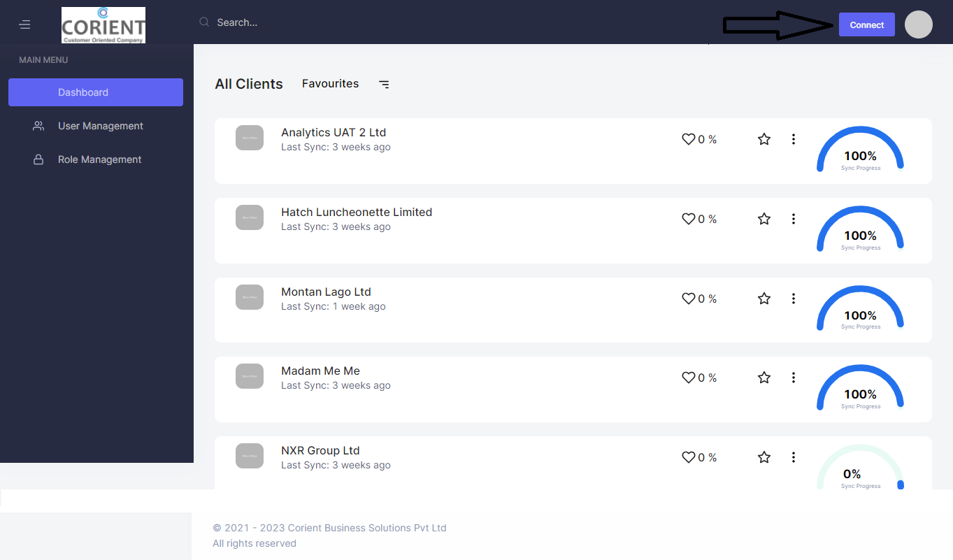Click Analytics UAT 2 Ltd client thumbnail

[250, 138]
